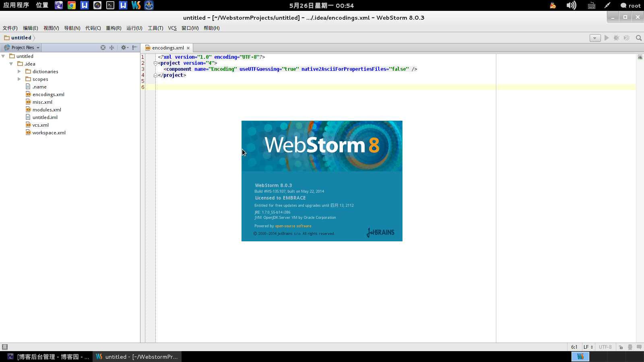644x362 pixels.
Task: Click the fold end marker on line 4
Action: 155,75
